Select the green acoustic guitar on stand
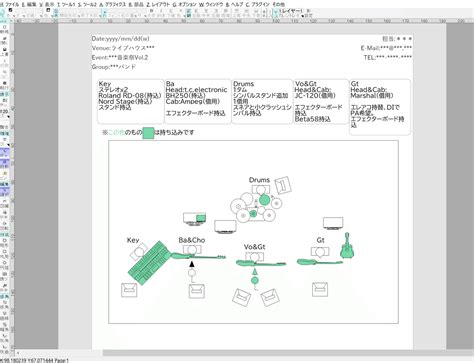 [347, 245]
